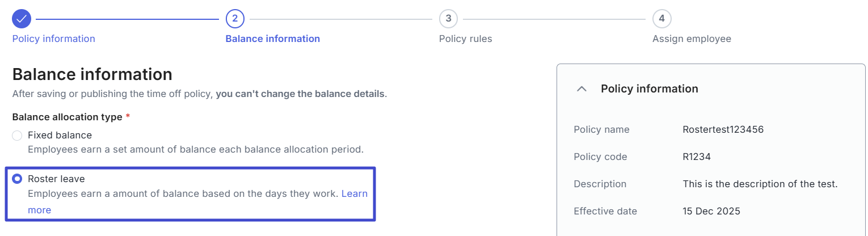Viewport: 868px width, 236px height.
Task: Switch to the Assign employee step label
Action: (692, 39)
